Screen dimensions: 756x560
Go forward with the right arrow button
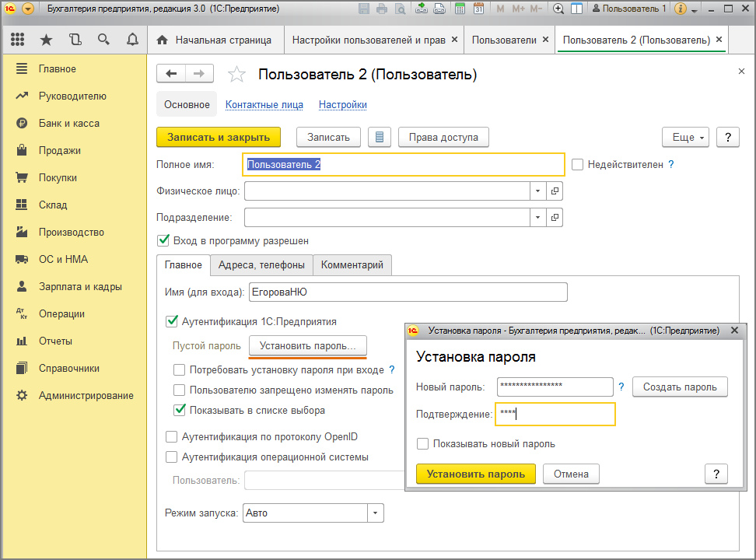[x=199, y=74]
